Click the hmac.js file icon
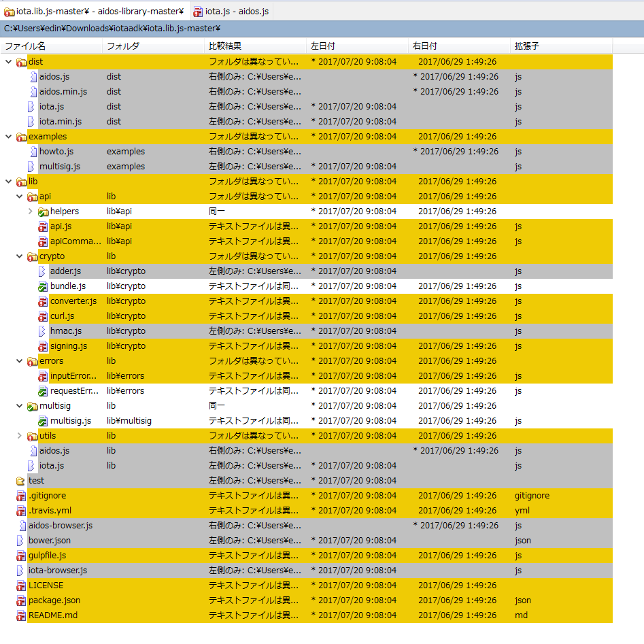This screenshot has width=644, height=644. point(42,331)
